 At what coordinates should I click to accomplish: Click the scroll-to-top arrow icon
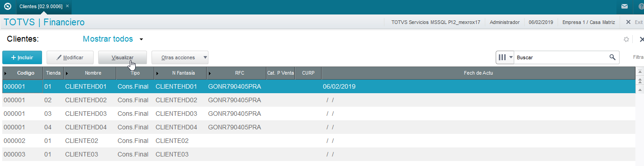point(640,72)
